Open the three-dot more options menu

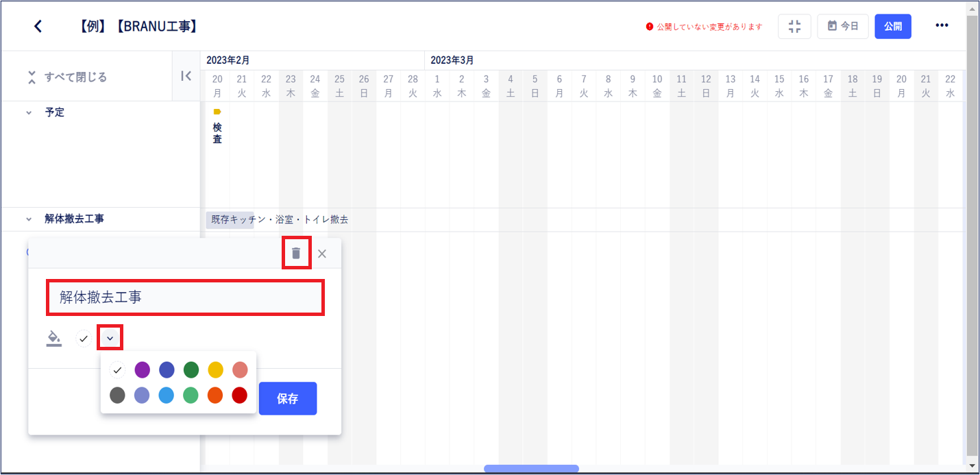942,26
